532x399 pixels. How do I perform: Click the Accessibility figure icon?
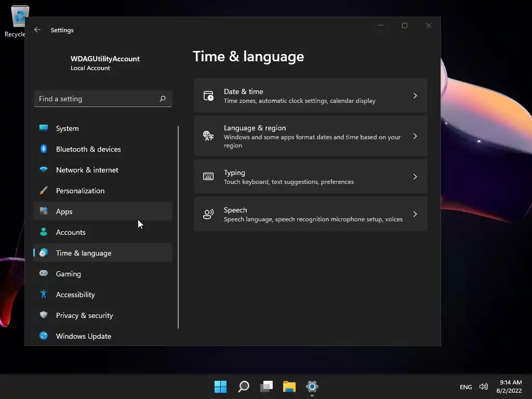point(44,294)
